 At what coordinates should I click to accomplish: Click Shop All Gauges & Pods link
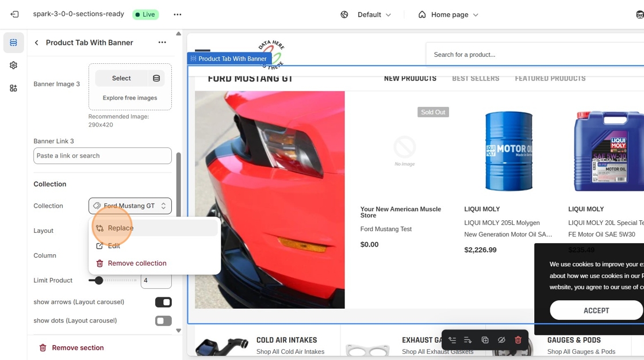[581, 352]
